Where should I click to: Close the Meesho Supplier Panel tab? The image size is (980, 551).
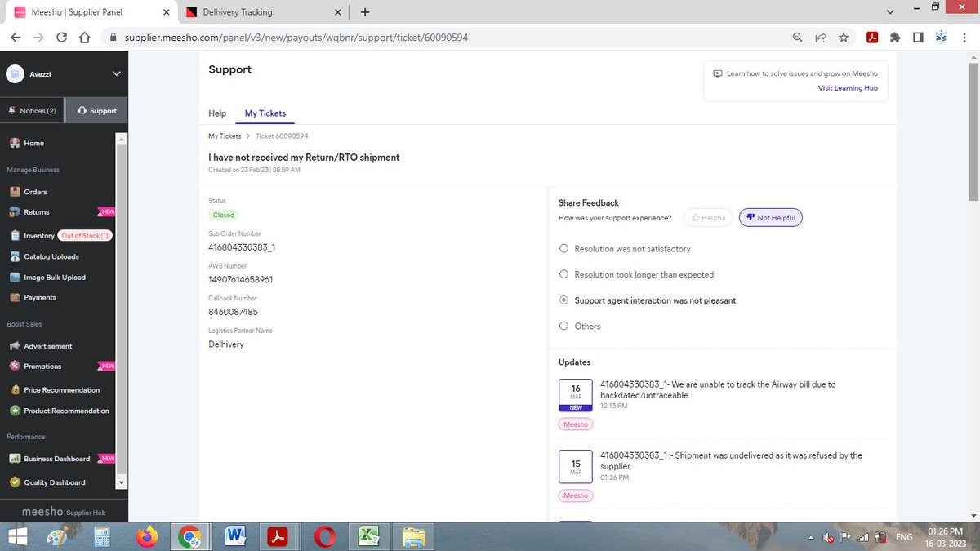167,12
